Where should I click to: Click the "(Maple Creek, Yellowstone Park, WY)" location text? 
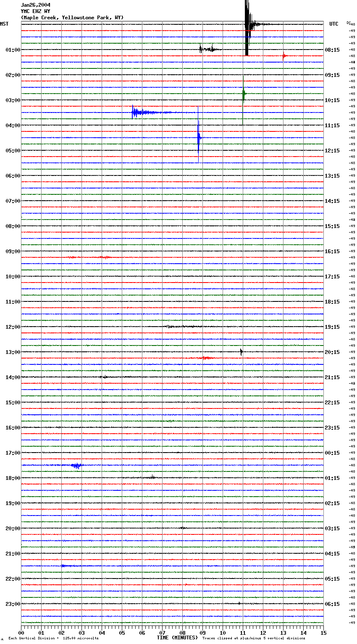tap(72, 18)
